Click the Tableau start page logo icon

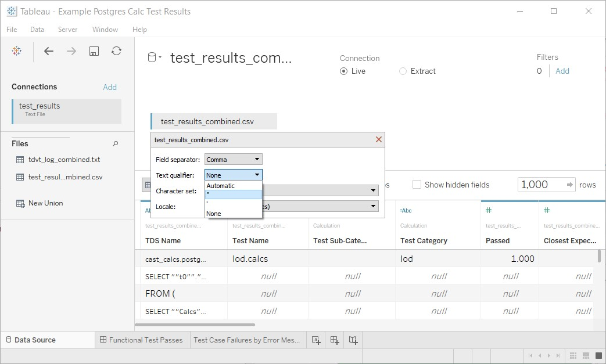pos(17,51)
